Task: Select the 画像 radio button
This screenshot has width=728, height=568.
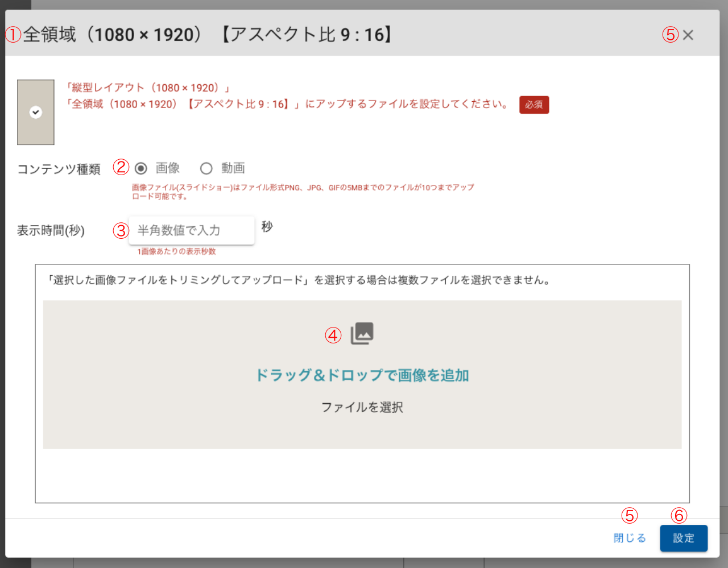Action: tap(141, 168)
